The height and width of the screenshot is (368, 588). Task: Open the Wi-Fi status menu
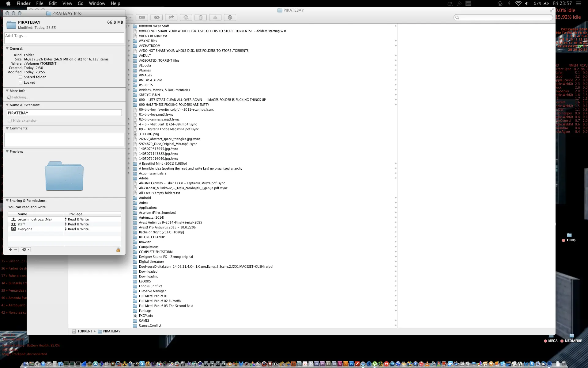pyautogui.click(x=518, y=3)
